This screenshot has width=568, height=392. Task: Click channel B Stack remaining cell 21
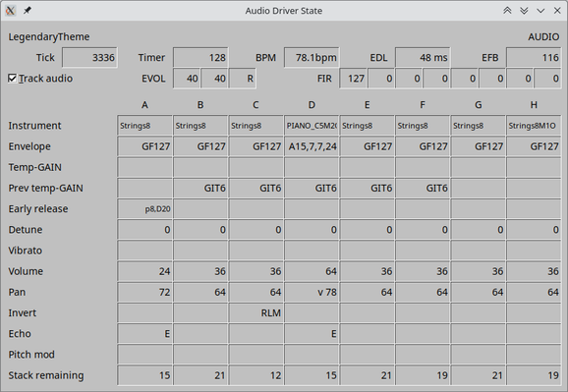[x=200, y=375]
